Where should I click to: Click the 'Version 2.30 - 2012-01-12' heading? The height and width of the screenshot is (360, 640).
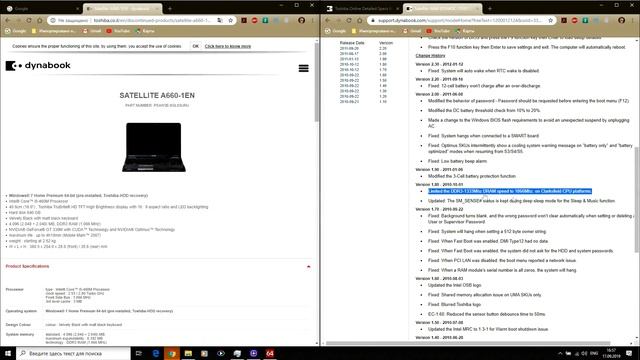coord(439,64)
